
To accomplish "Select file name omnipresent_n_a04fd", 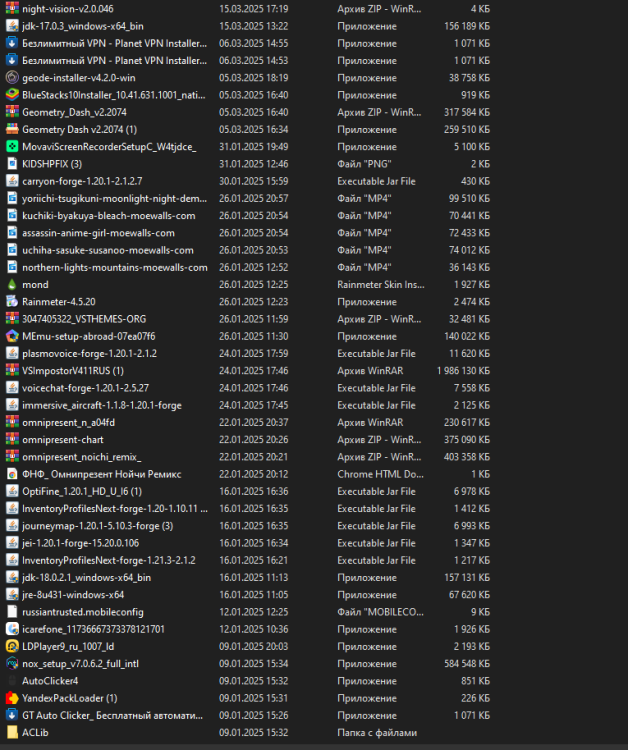I will [68, 422].
